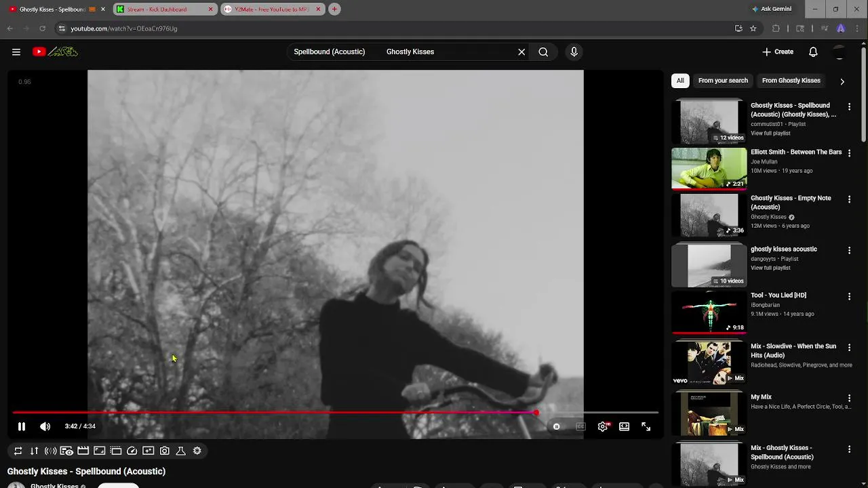Open options for Empty Note video
Viewport: 868px width, 488px height.
(x=849, y=199)
